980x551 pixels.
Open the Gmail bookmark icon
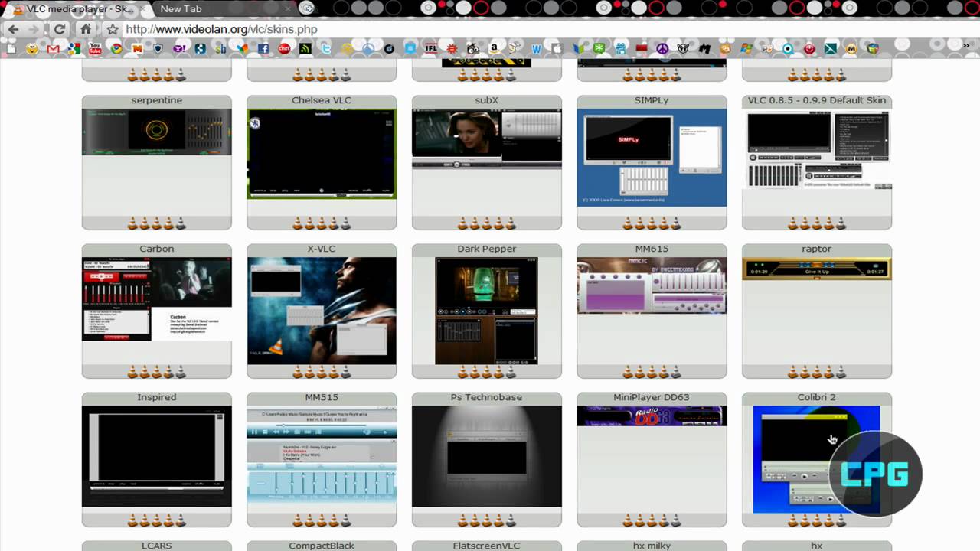53,48
